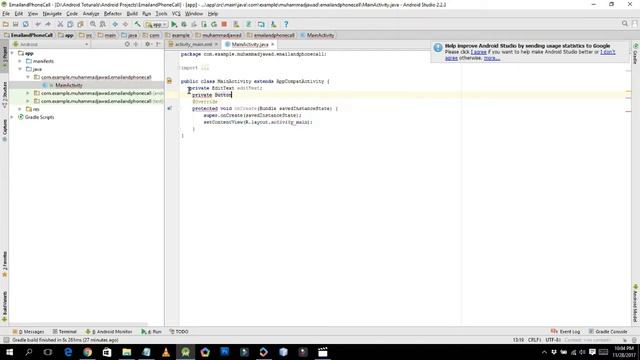Viewport: 640px width, 360px height.
Task: Expand the res folder arrow
Action: click(x=20, y=109)
